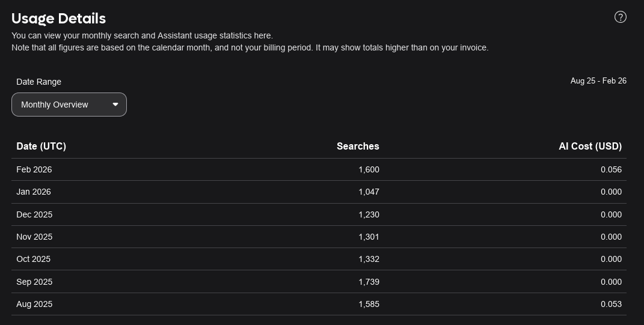Screen dimensions: 644x325
Task: Select the Aug 2025 row
Action: click(319, 304)
